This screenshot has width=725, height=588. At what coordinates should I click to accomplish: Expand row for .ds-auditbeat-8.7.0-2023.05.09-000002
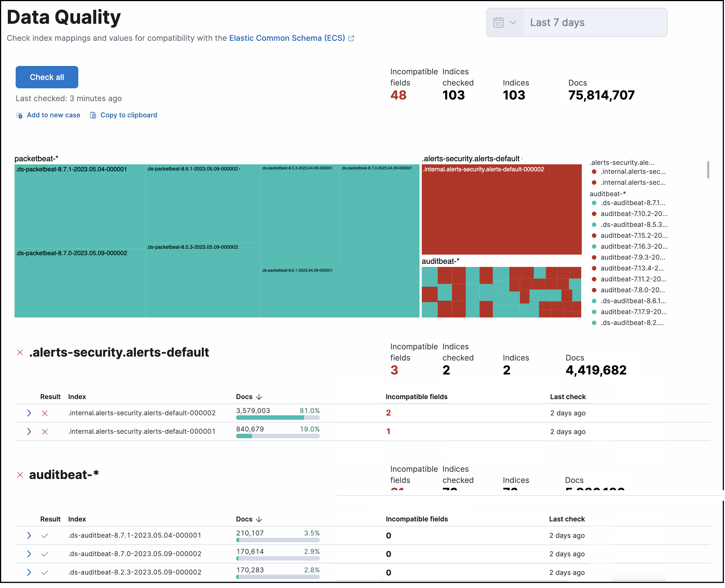[x=29, y=554]
